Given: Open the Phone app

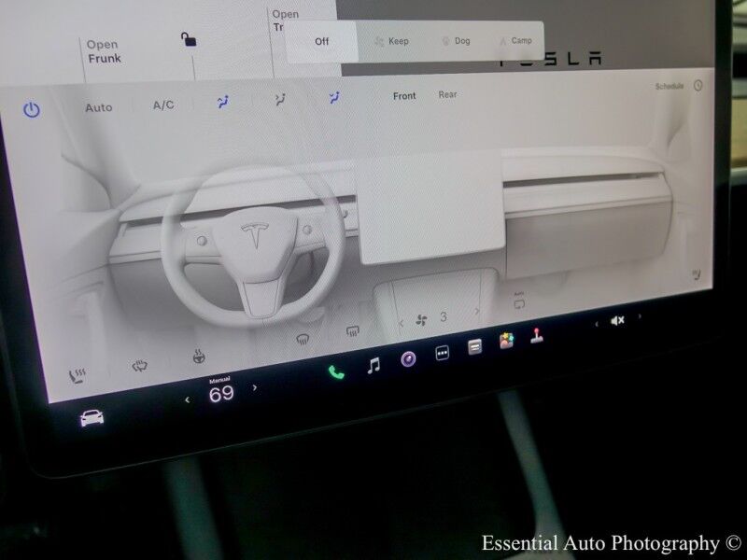Looking at the screenshot, I should tap(336, 371).
